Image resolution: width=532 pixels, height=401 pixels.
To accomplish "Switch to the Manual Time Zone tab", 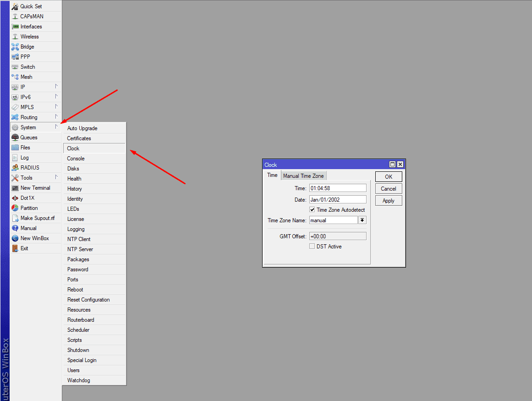I will (303, 176).
